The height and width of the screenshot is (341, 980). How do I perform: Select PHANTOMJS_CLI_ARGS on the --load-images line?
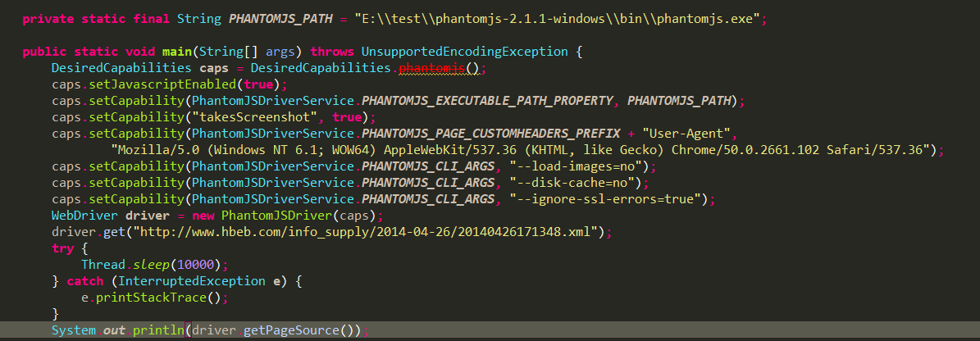point(428,166)
